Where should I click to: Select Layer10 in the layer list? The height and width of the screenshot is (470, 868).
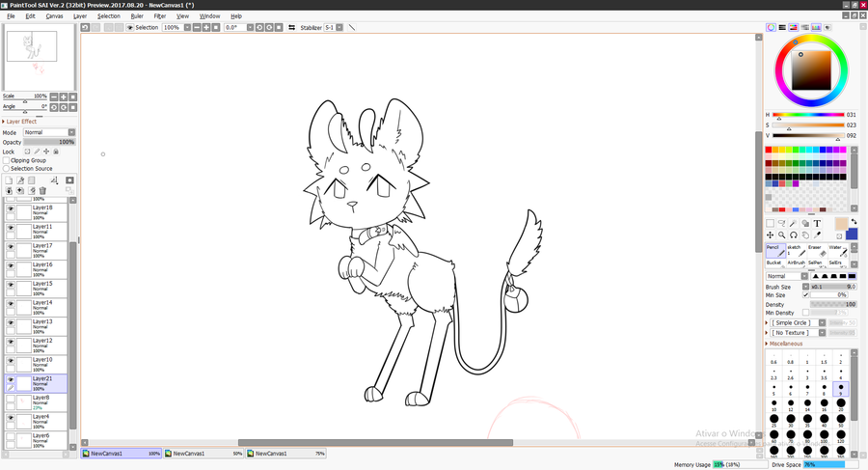(x=37, y=364)
